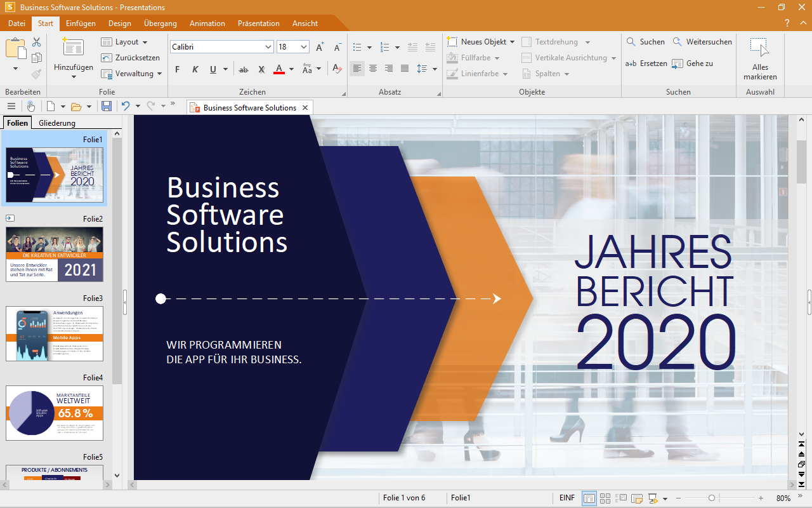Enable centered paragraph alignment
Screen dimensions: 812x508
(372, 69)
